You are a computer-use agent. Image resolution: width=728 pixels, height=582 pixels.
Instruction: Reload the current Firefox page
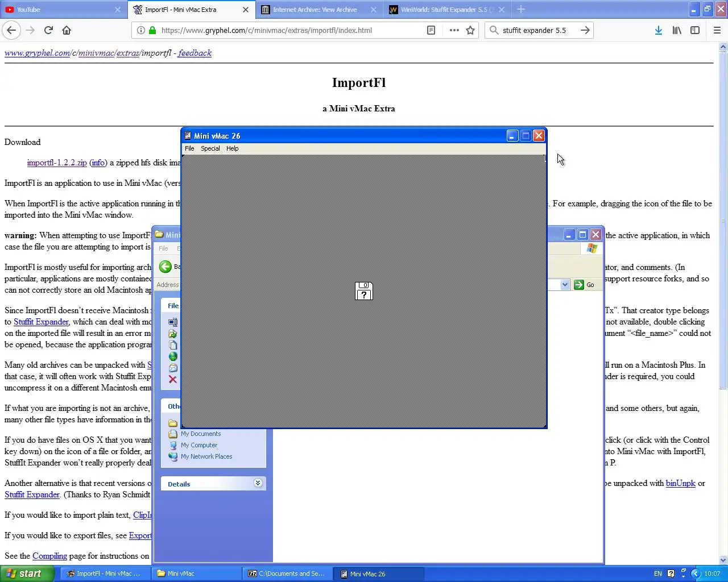coord(48,30)
